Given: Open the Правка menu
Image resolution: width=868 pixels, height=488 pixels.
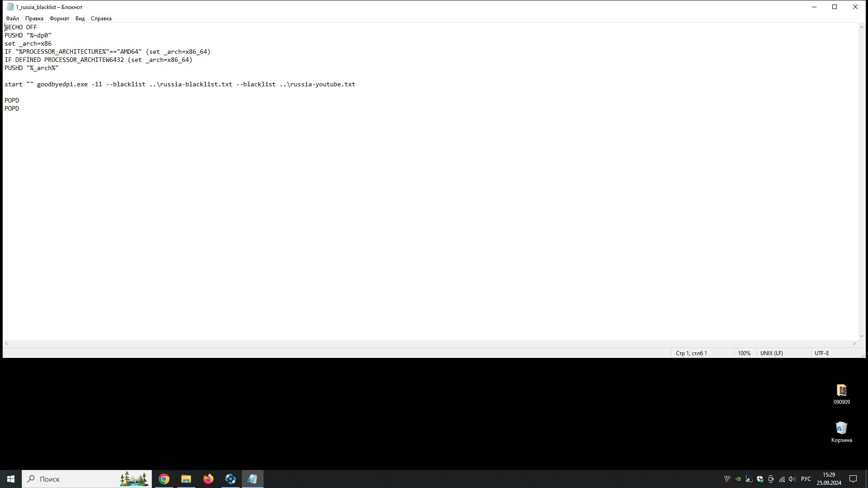Looking at the screenshot, I should 34,19.
